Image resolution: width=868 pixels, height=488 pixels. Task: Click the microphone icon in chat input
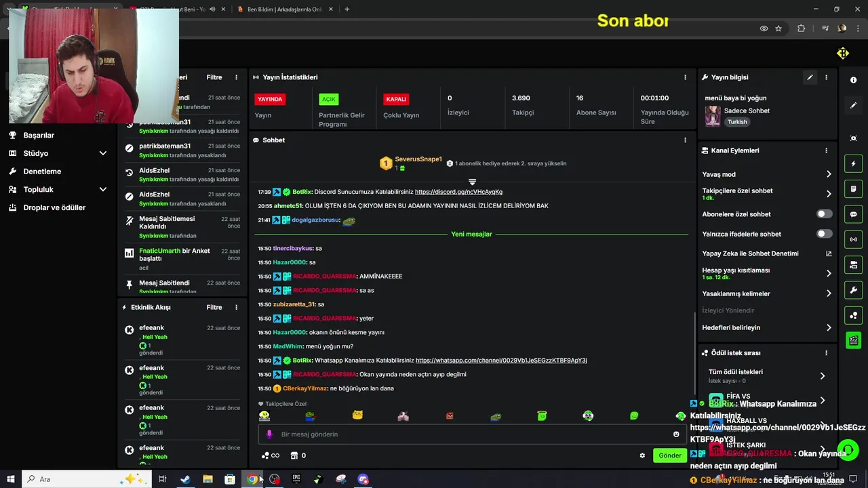(x=269, y=434)
